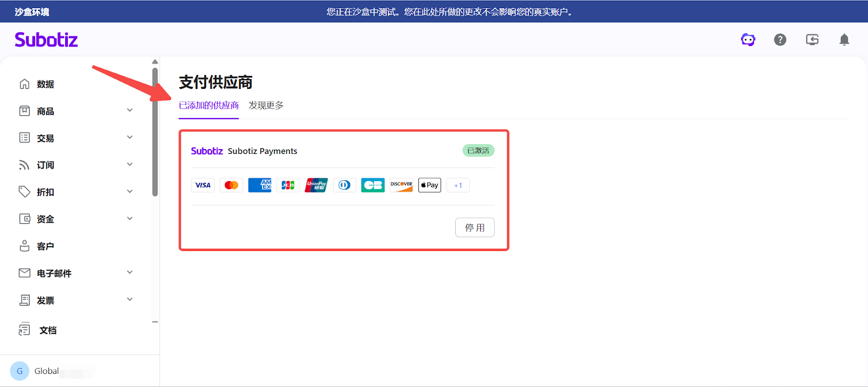This screenshot has width=868, height=387.
Task: Open the notifications bell icon
Action: tap(844, 40)
